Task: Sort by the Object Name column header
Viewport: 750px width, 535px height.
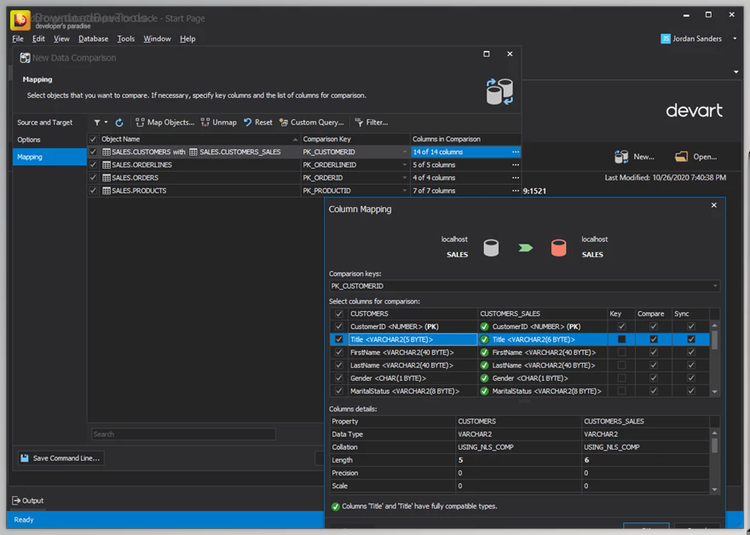Action: point(199,139)
